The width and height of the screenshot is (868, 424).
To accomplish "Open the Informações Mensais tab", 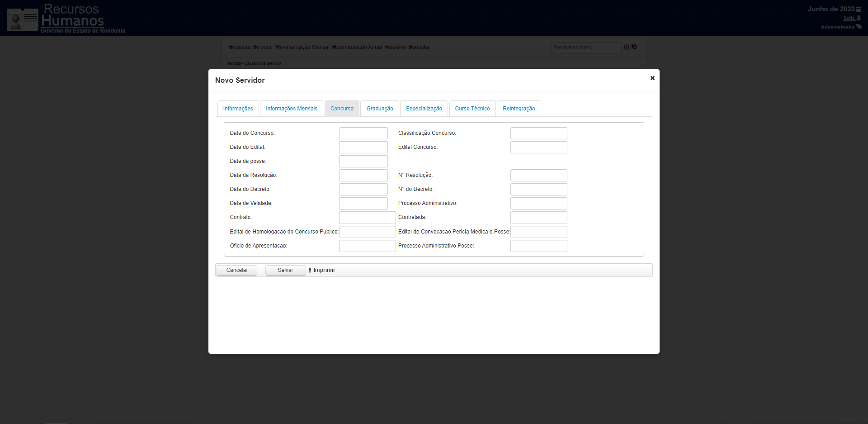I will coord(292,109).
